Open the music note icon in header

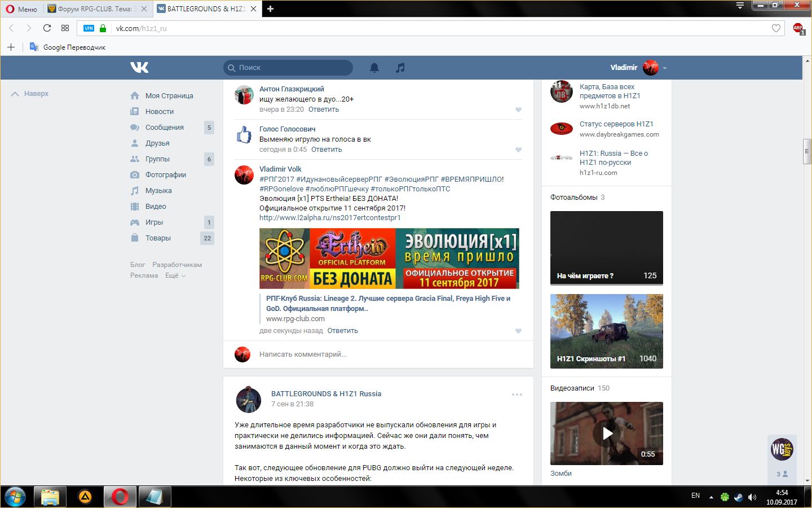[x=400, y=68]
